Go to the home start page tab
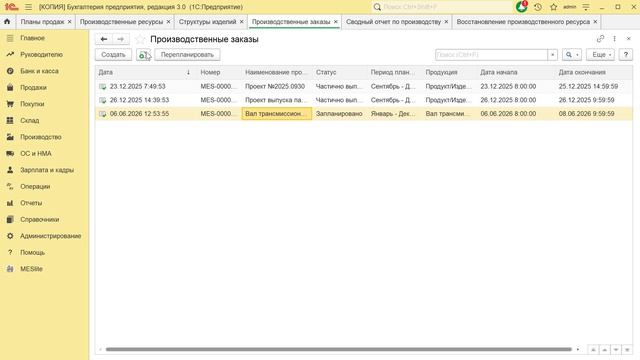The height and width of the screenshot is (360, 640). [x=7, y=22]
